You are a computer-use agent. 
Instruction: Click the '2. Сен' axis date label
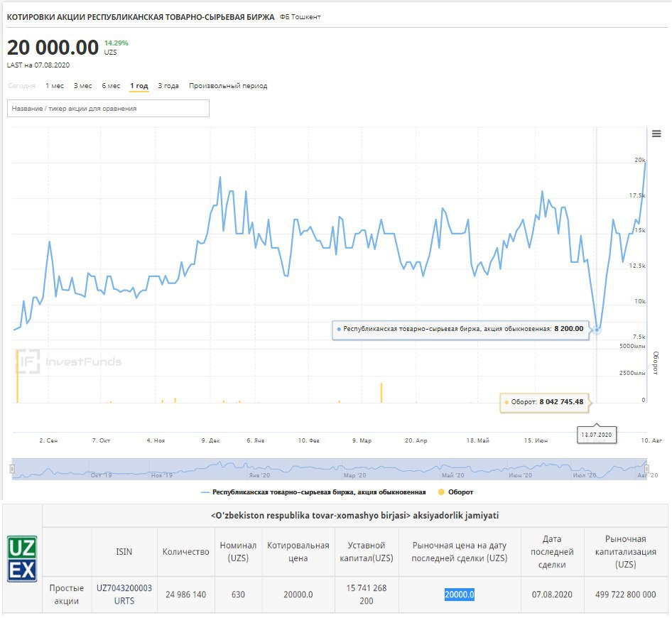point(48,440)
